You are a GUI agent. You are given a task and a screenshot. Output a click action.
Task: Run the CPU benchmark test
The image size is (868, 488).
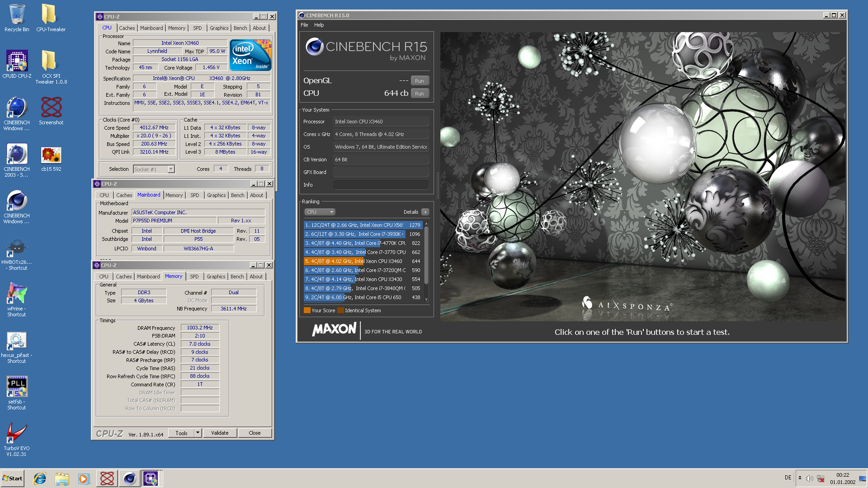pyautogui.click(x=420, y=94)
